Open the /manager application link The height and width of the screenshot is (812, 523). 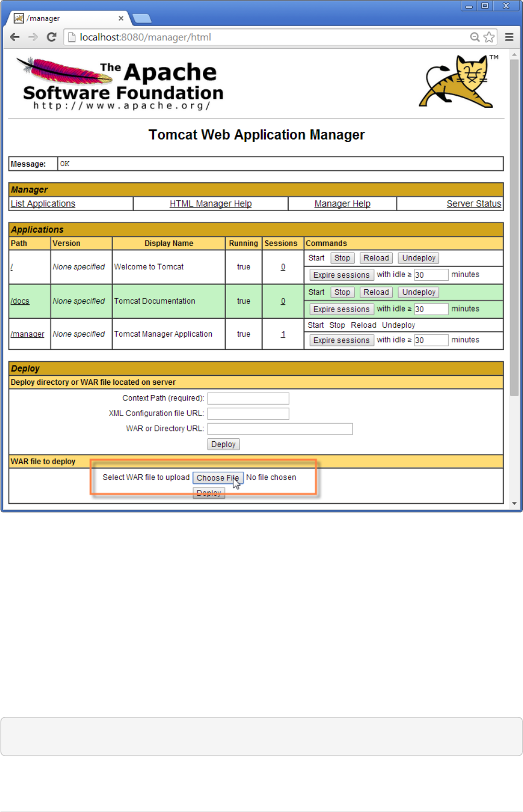pyautogui.click(x=27, y=334)
